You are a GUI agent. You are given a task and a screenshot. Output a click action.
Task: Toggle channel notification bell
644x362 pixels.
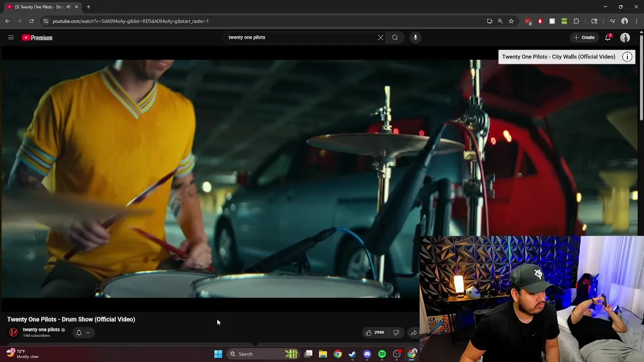[78, 333]
